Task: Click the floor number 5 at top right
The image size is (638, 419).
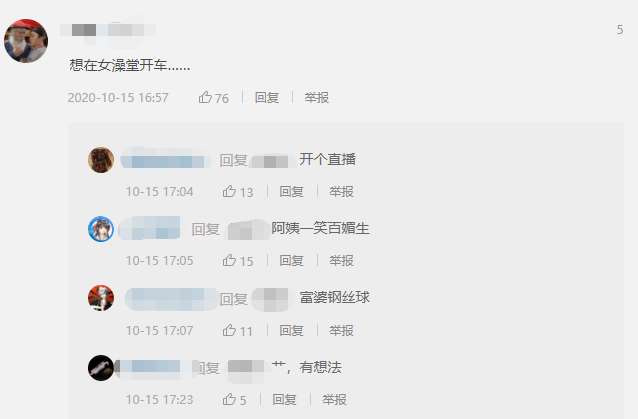Action: coord(620,30)
